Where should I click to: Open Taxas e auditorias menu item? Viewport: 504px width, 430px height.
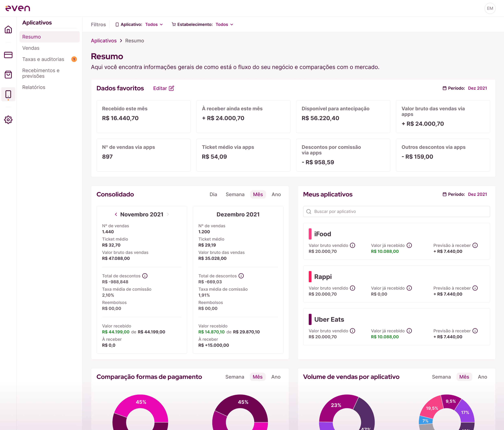(x=43, y=59)
